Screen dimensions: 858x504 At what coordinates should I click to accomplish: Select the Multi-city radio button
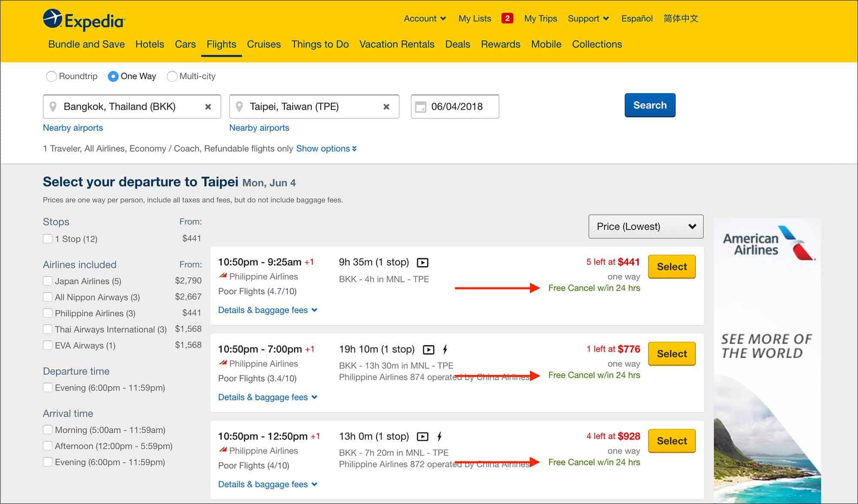click(x=172, y=76)
